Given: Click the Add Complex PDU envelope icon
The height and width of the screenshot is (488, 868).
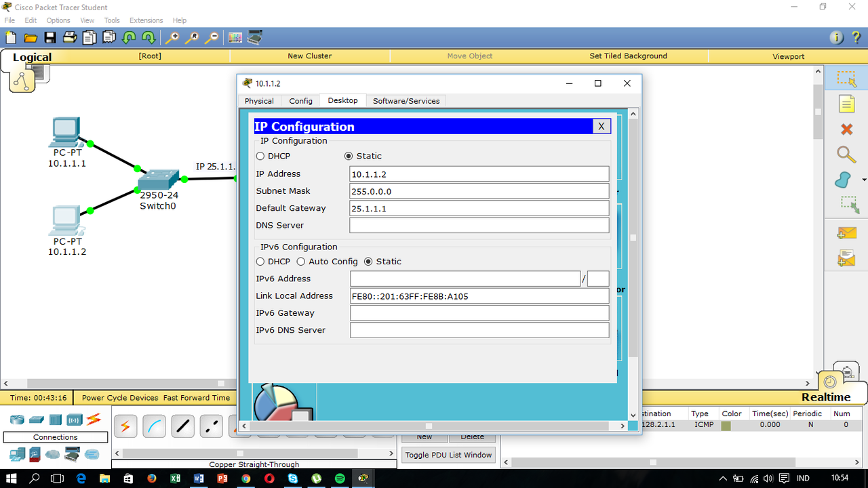Looking at the screenshot, I should [846, 258].
